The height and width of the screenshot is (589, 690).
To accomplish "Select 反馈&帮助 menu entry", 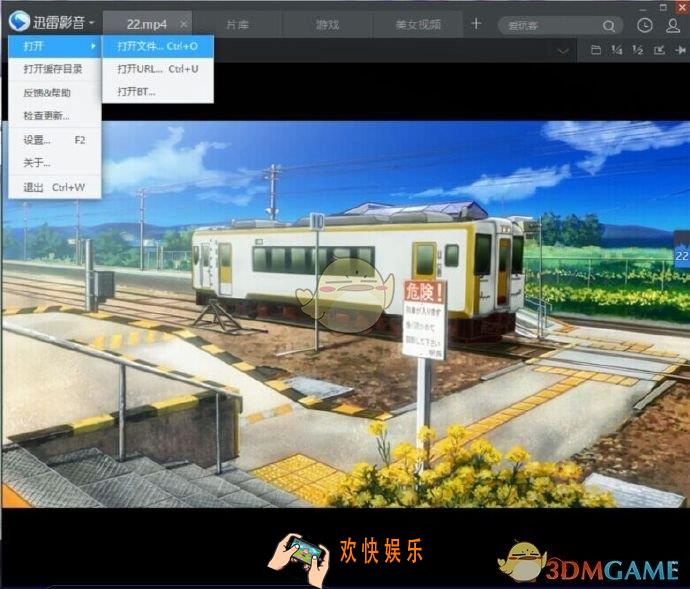I will tap(55, 92).
